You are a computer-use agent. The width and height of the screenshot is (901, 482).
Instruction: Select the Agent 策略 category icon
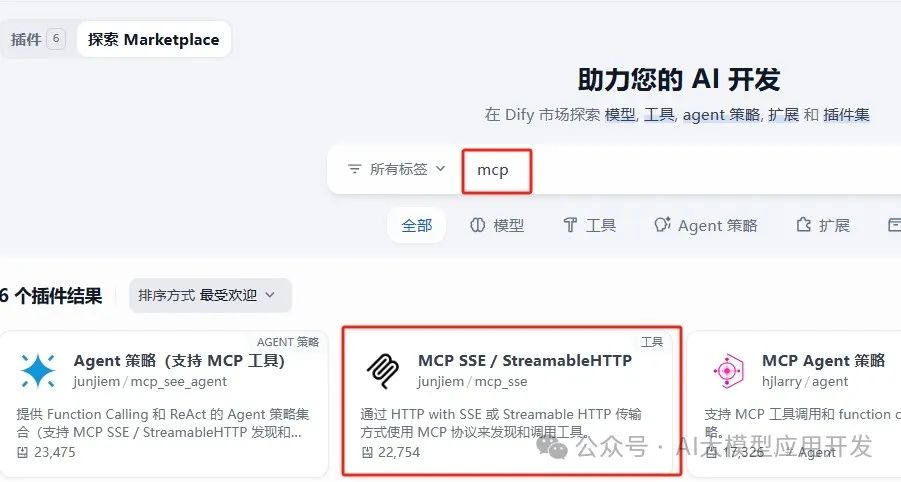662,225
